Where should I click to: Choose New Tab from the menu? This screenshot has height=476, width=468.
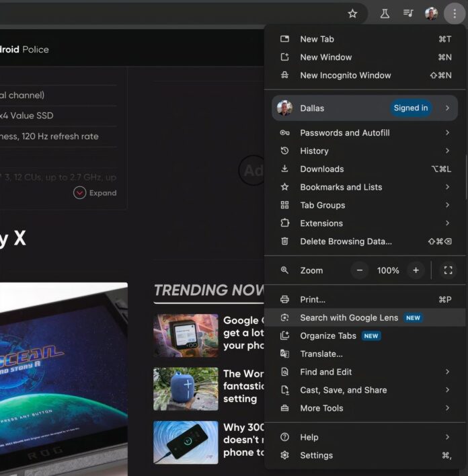point(364,39)
